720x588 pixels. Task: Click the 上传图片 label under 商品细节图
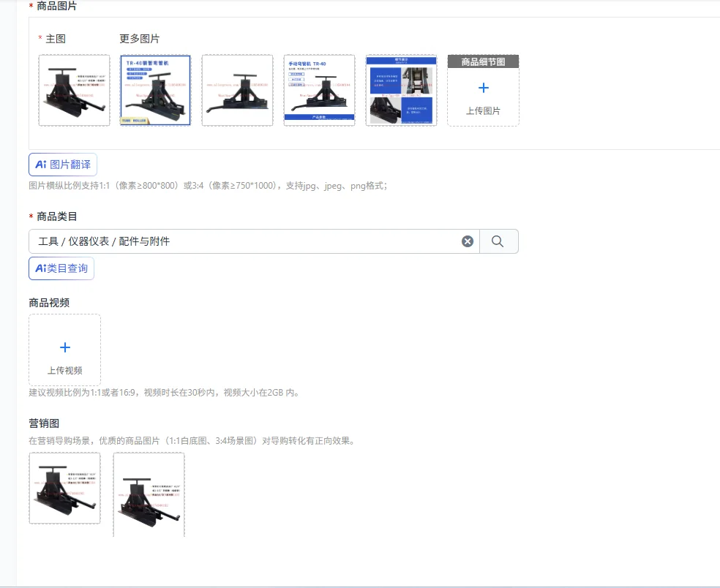pos(484,110)
